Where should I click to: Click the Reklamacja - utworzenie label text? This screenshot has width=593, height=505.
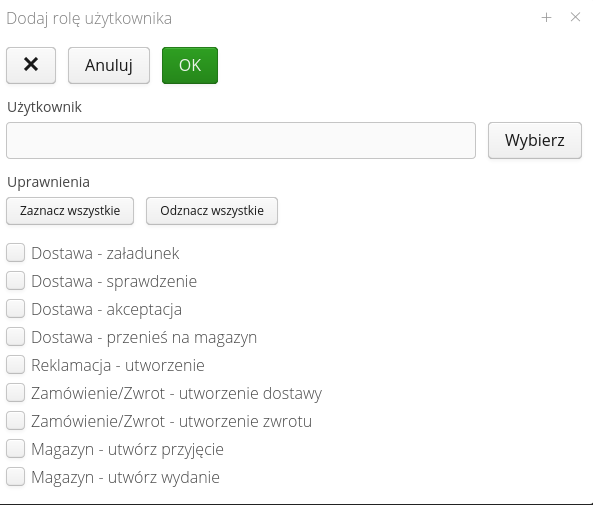[118, 365]
